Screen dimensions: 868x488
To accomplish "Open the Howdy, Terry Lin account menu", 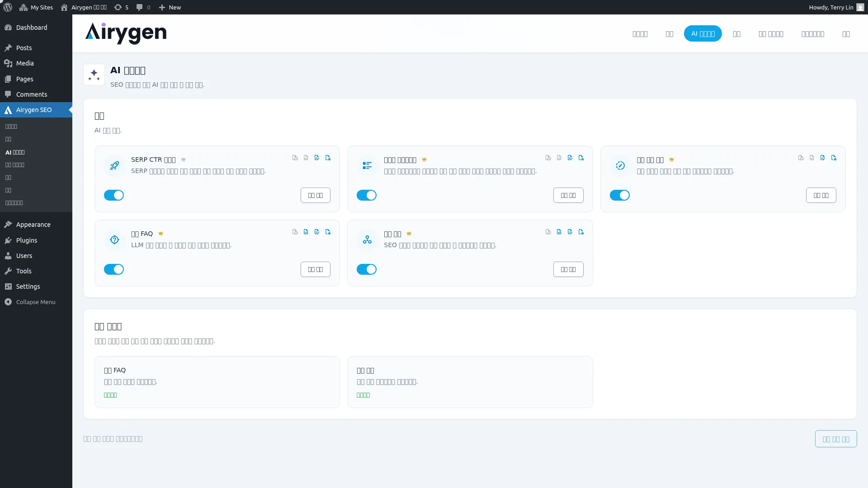I will pos(836,7).
